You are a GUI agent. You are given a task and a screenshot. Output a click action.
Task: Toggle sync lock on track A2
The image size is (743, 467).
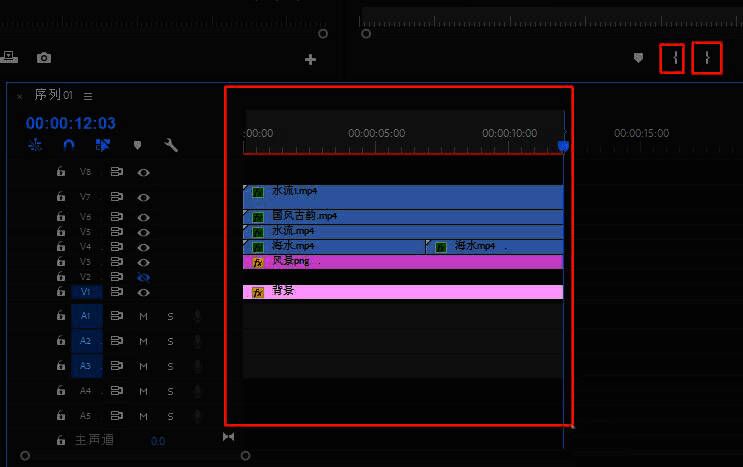click(x=117, y=340)
